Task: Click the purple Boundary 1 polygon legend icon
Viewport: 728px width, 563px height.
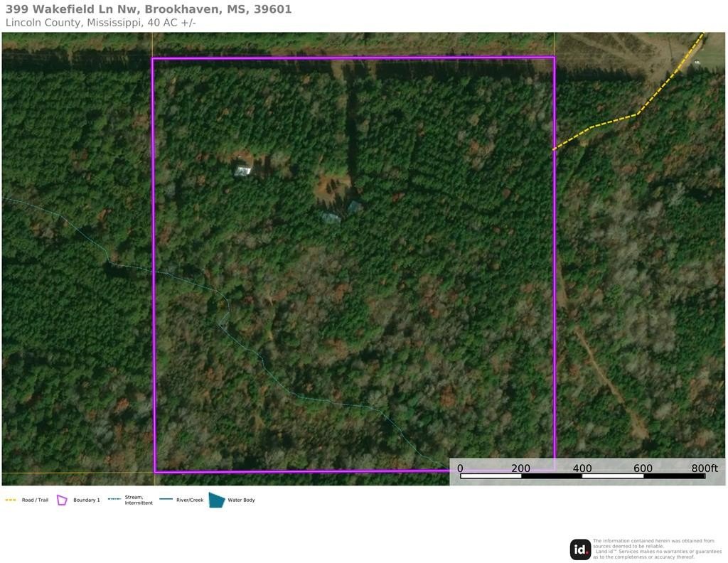Action: (x=62, y=500)
